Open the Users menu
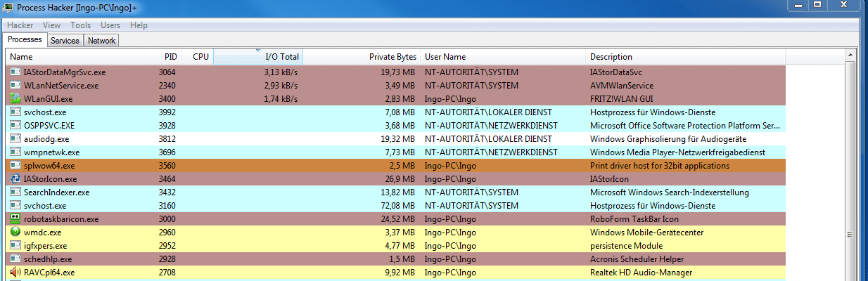868x281 pixels. click(x=110, y=25)
